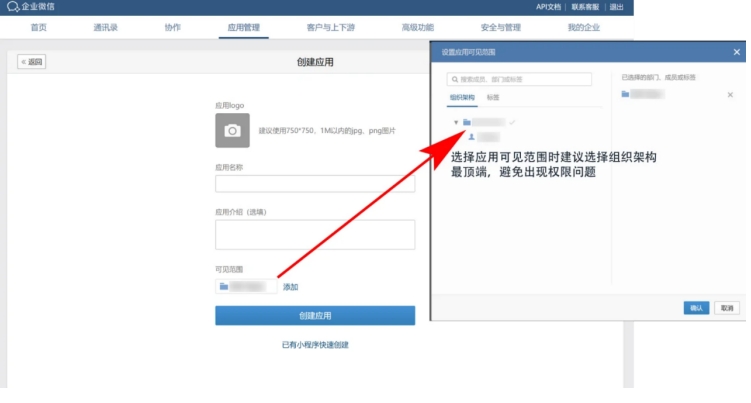Click the member person icon in the tree
This screenshot has height=403, width=751.
pyautogui.click(x=471, y=136)
